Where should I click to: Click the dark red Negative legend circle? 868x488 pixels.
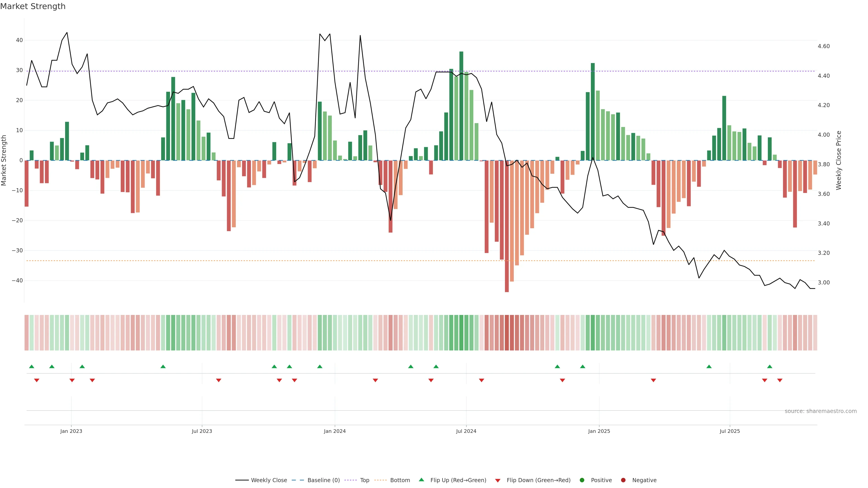coord(623,480)
